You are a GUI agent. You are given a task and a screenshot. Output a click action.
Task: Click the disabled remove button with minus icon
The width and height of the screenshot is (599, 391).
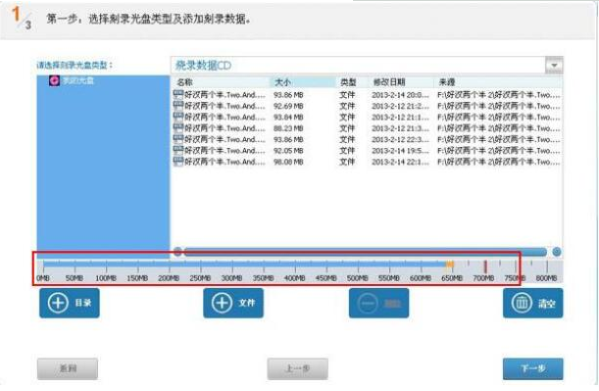(379, 303)
